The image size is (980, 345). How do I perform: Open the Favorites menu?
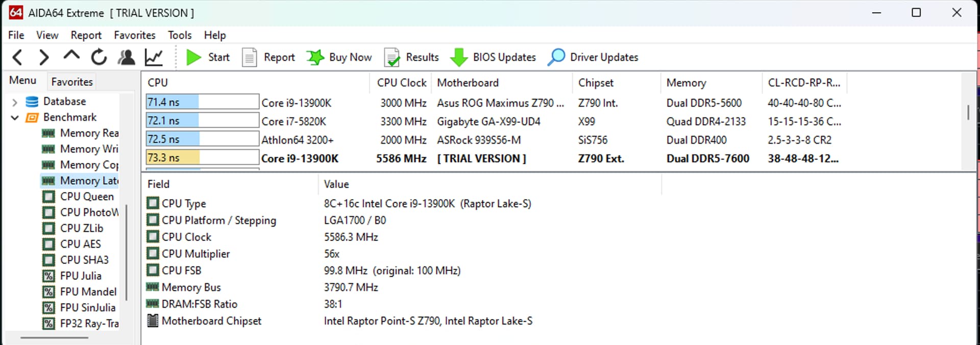[x=134, y=35]
